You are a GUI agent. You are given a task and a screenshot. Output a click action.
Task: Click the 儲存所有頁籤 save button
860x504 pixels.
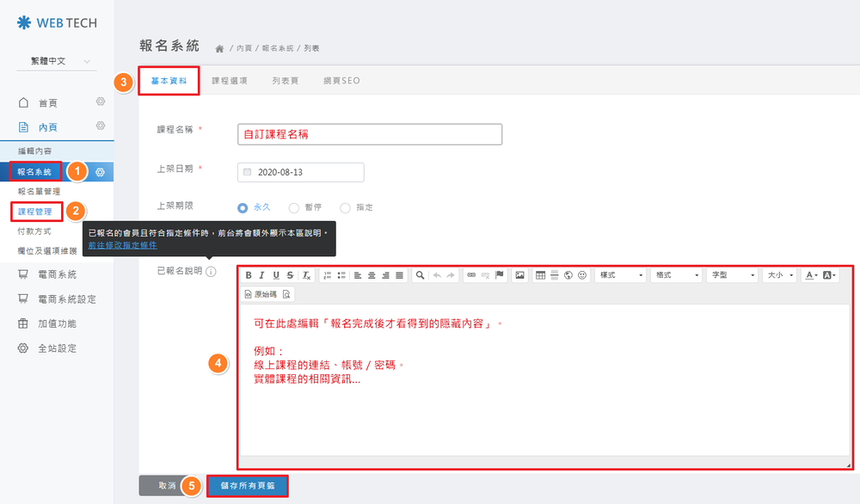pyautogui.click(x=248, y=486)
